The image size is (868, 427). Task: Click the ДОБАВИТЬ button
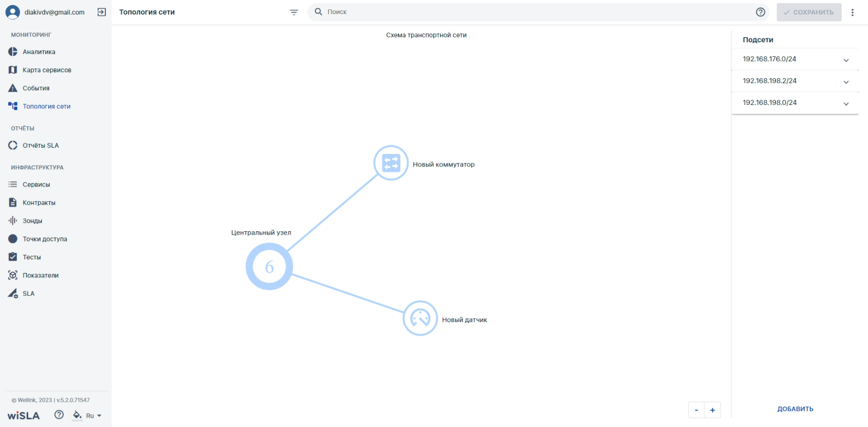point(795,409)
